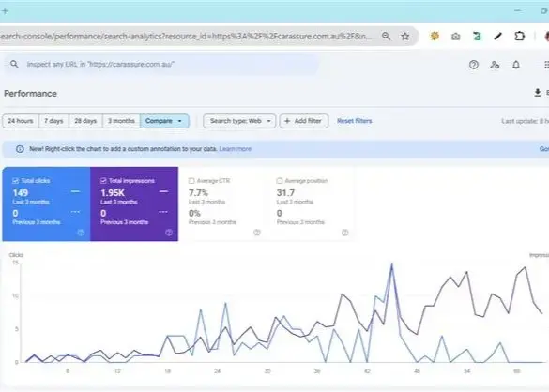The height and width of the screenshot is (392, 549).
Task: Click the camera screenshot extension icon
Action: (x=455, y=36)
